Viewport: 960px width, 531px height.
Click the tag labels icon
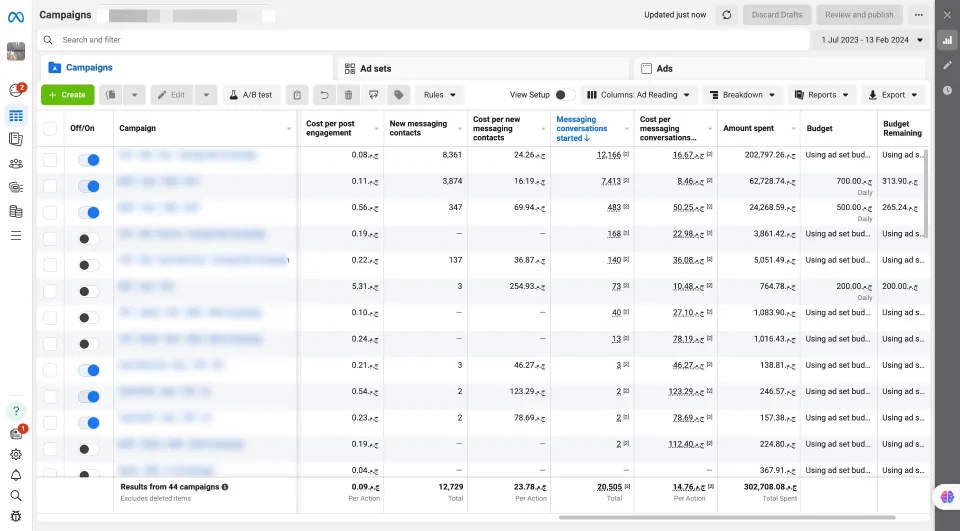tap(399, 95)
